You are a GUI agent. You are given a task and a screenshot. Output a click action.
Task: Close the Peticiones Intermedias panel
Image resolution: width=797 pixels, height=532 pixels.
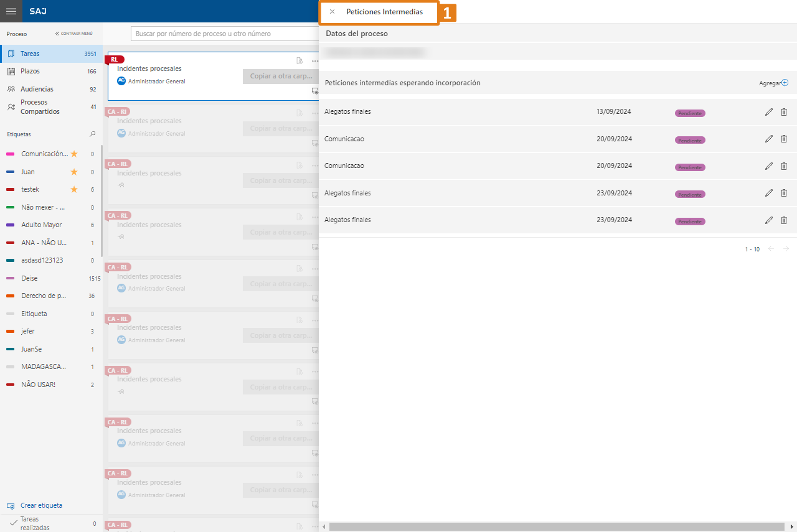[x=332, y=12]
